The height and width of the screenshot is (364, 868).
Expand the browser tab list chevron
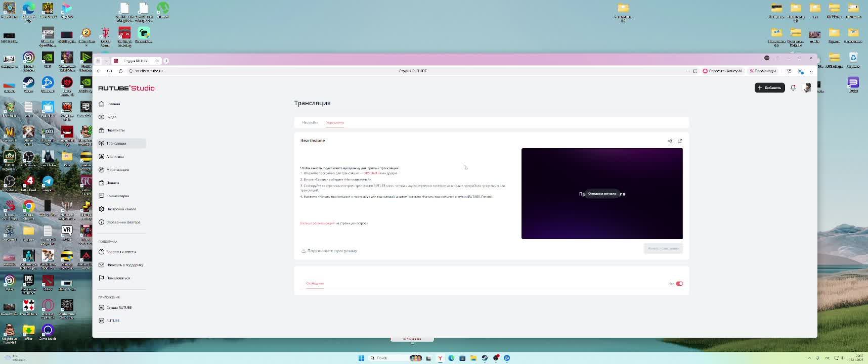(x=106, y=61)
